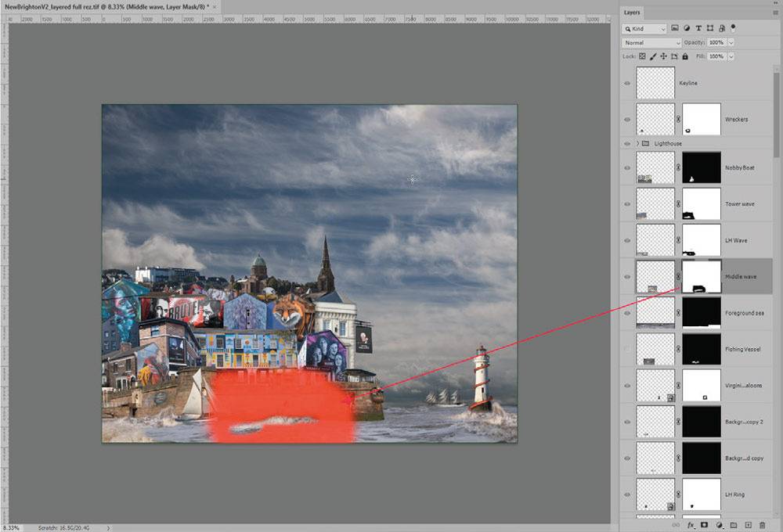Hide the Tower wave layer
The height and width of the screenshot is (532, 783).
click(x=627, y=203)
